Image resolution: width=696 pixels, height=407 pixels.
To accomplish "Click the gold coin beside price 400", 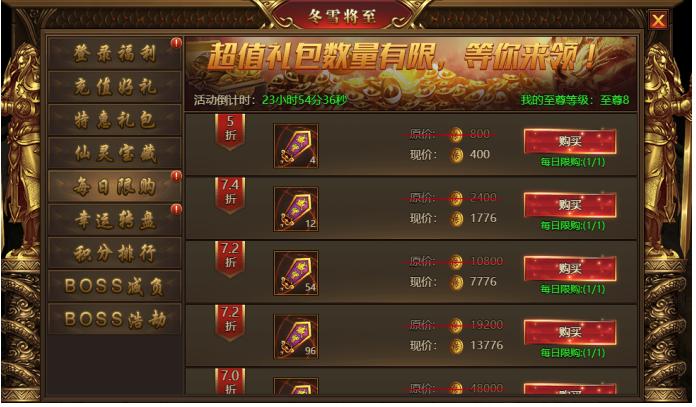I will click(456, 155).
